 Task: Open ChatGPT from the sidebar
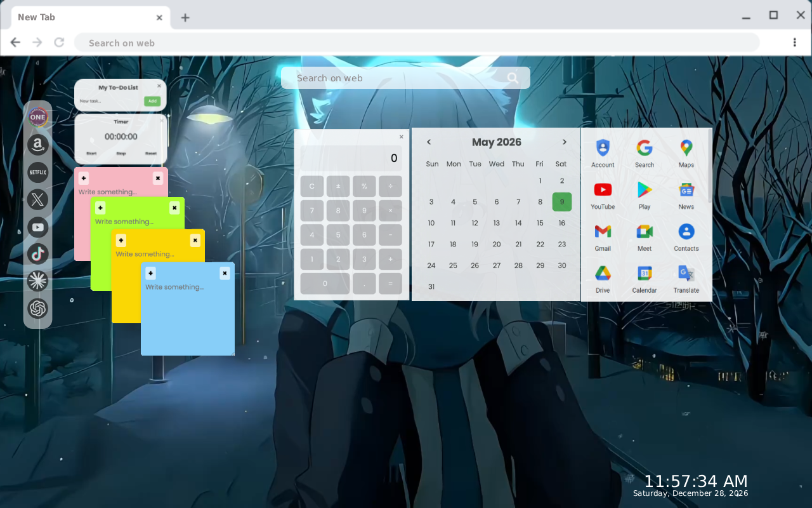pyautogui.click(x=38, y=309)
